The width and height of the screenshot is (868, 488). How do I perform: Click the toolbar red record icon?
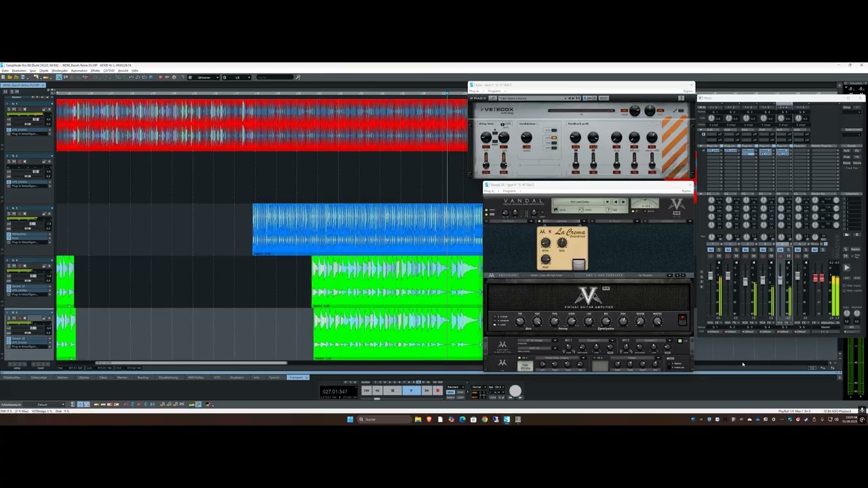[x=160, y=77]
